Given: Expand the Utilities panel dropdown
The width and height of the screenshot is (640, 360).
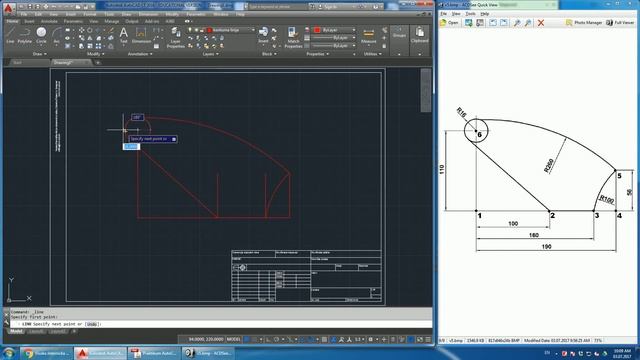Looking at the screenshot, I should pos(373,54).
